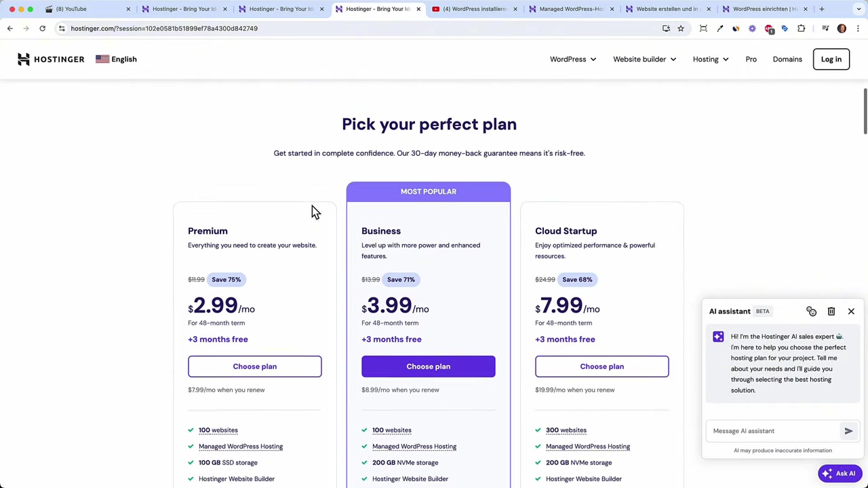Open the browser Extensions puzzle icon
The image size is (868, 488).
tap(802, 28)
